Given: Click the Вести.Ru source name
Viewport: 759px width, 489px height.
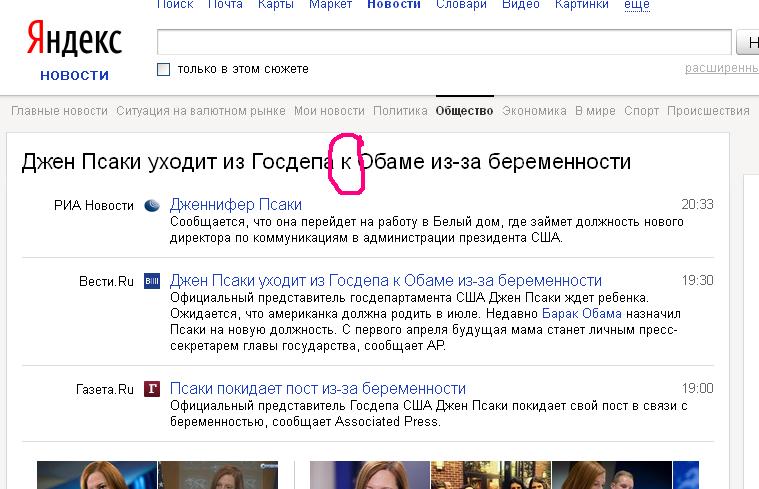Looking at the screenshot, I should point(106,281).
